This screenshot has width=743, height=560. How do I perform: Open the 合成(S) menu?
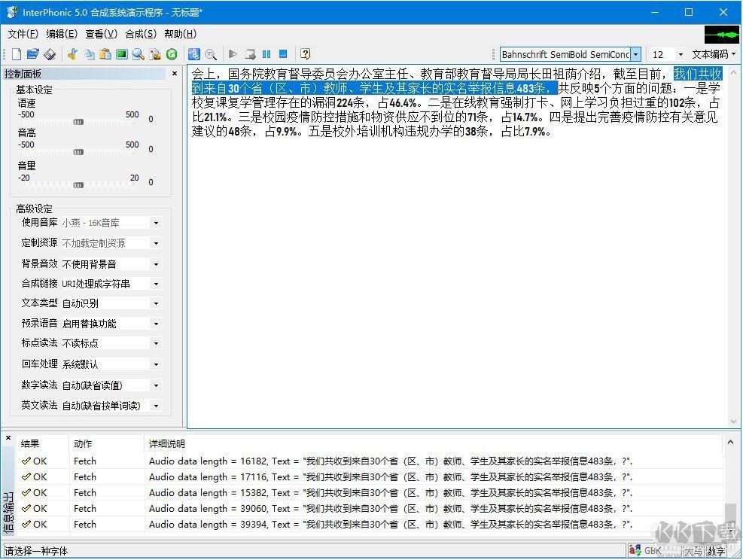pyautogui.click(x=139, y=34)
